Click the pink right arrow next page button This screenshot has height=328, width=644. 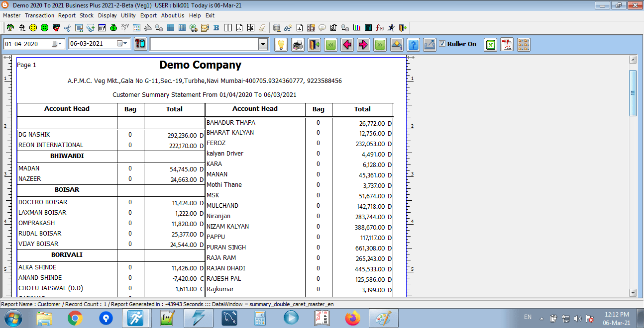[x=363, y=45]
